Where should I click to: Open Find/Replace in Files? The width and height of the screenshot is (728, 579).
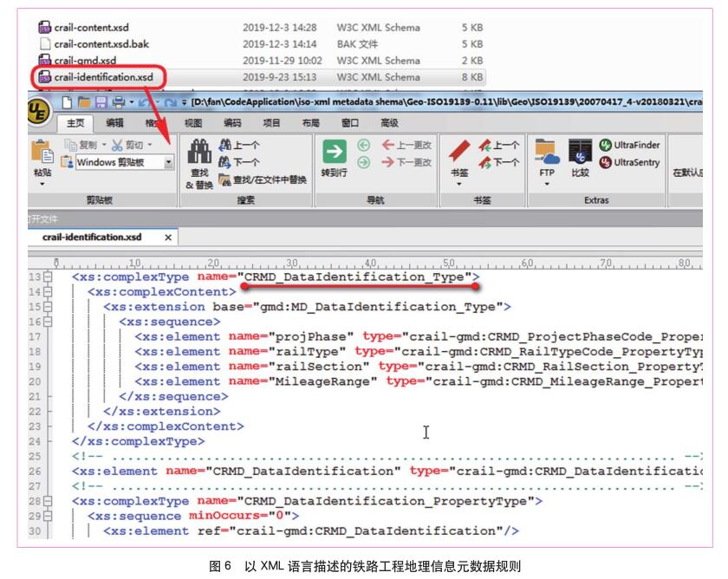(263, 179)
